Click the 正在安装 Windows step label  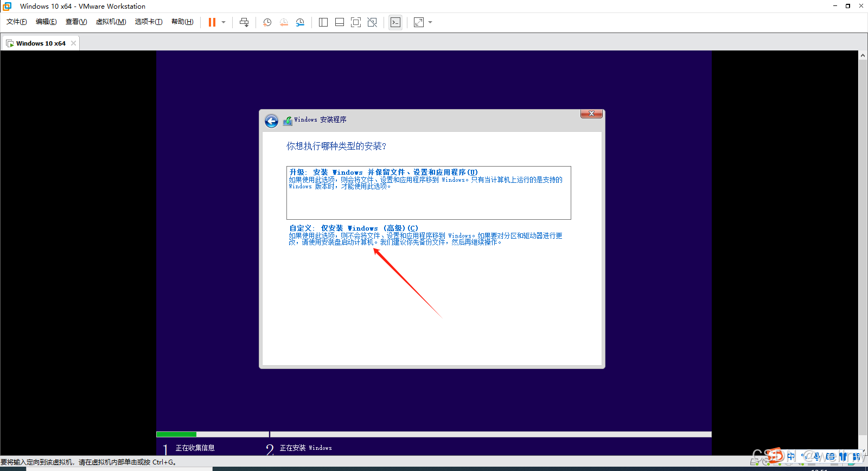(x=305, y=448)
